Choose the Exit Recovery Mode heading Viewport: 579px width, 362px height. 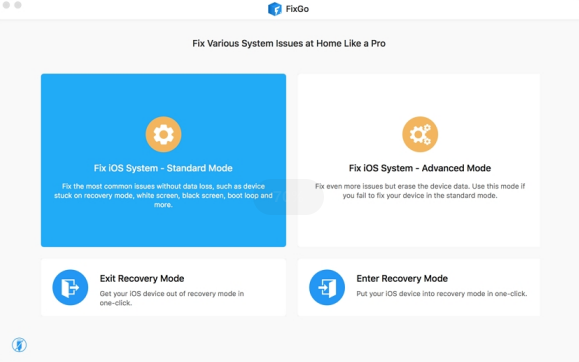pyautogui.click(x=142, y=278)
